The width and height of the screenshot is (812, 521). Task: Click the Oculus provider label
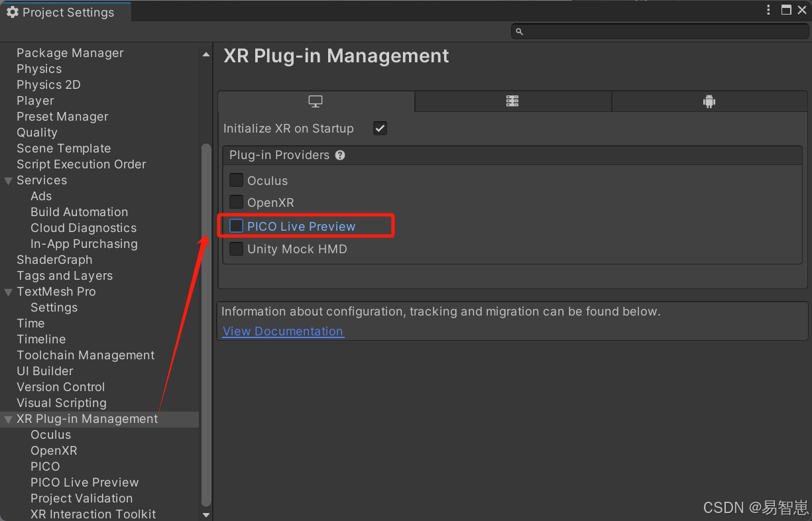(x=267, y=181)
